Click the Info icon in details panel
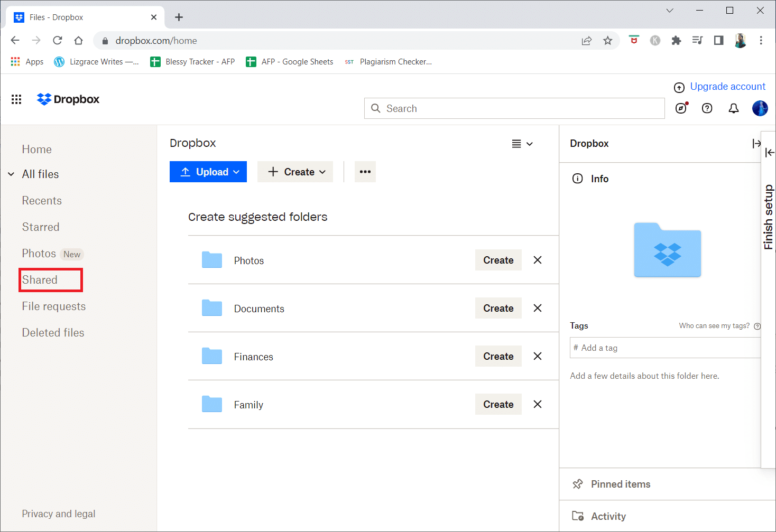 click(x=578, y=179)
